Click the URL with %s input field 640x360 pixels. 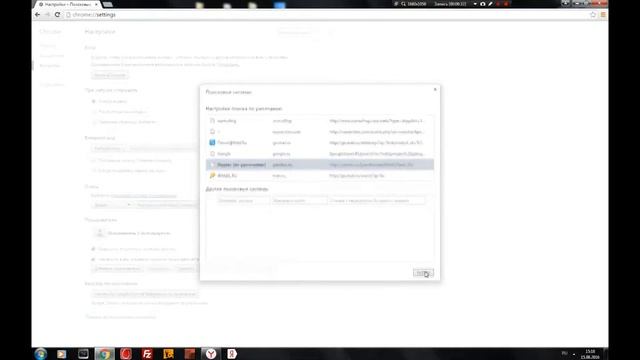point(376,200)
